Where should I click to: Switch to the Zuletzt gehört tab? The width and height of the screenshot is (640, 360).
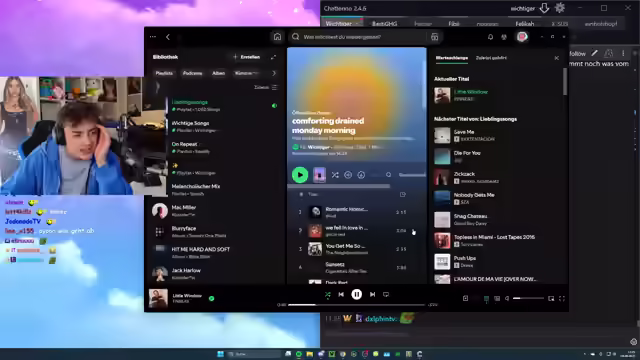click(x=491, y=58)
